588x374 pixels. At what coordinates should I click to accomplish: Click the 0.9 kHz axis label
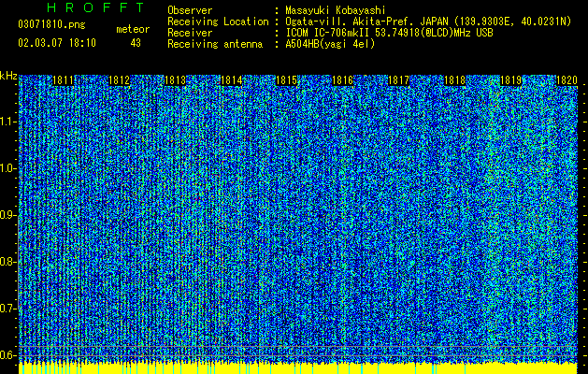click(x=8, y=215)
